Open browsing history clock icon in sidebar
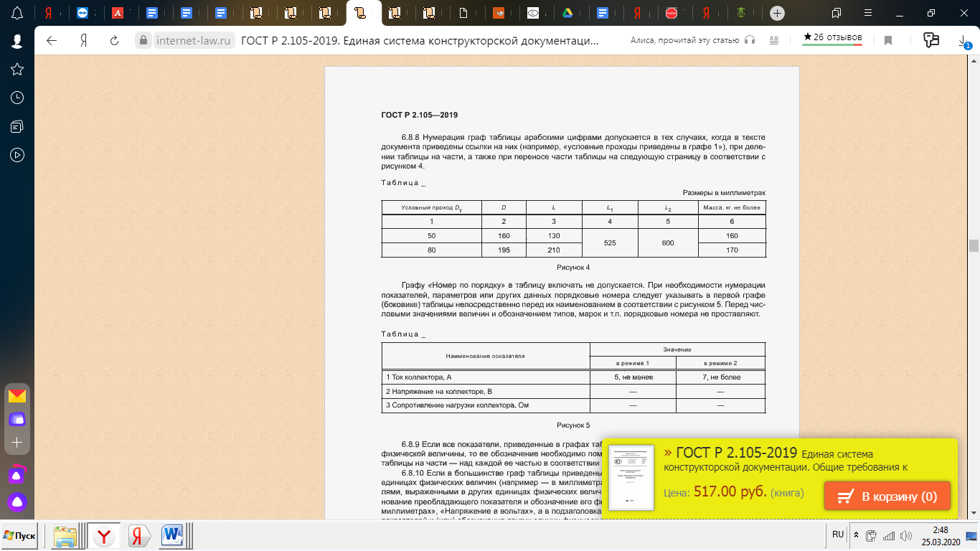 [17, 98]
